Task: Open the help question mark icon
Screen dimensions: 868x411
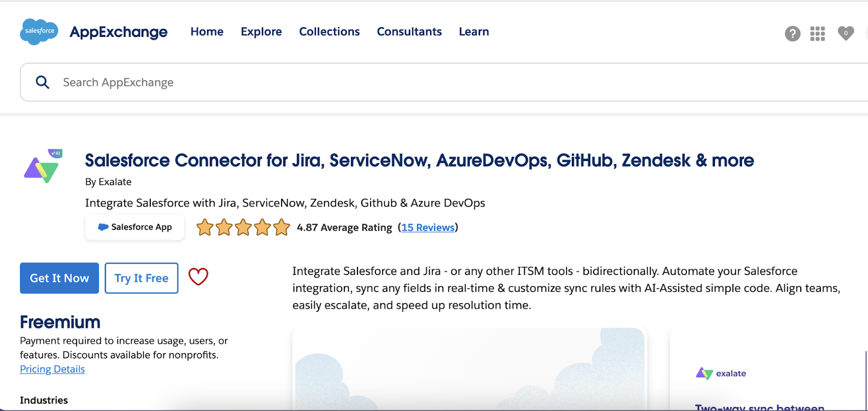Action: [x=793, y=34]
